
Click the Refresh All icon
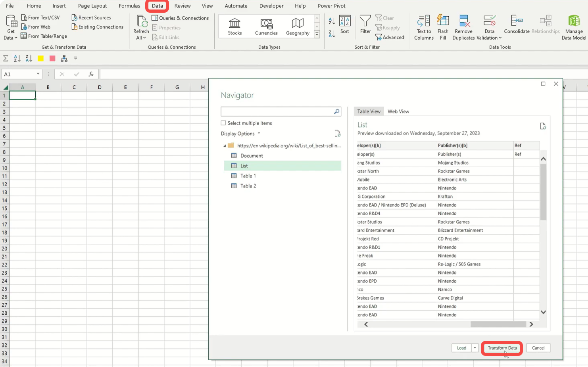click(x=141, y=21)
